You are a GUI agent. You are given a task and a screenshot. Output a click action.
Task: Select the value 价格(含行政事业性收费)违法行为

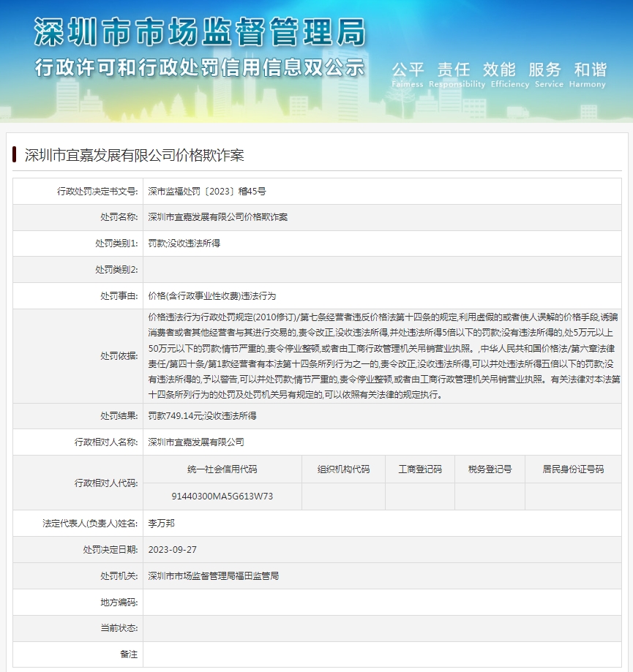(x=212, y=295)
